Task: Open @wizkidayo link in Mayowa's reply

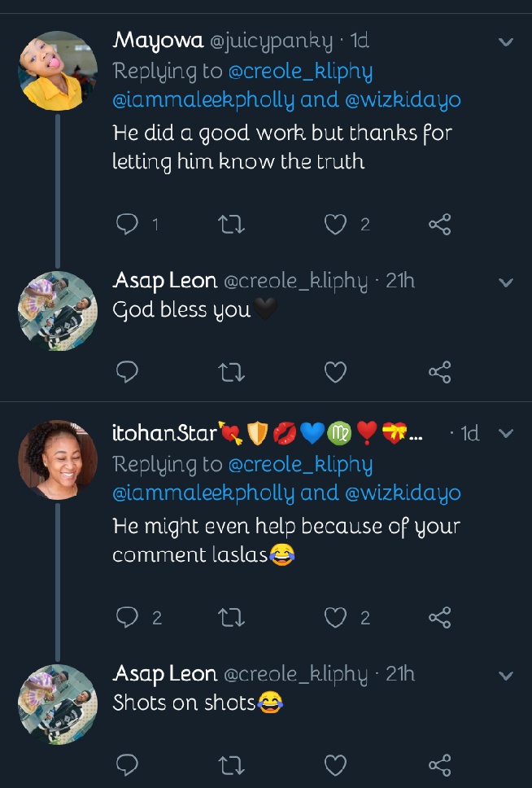Action: 405,100
